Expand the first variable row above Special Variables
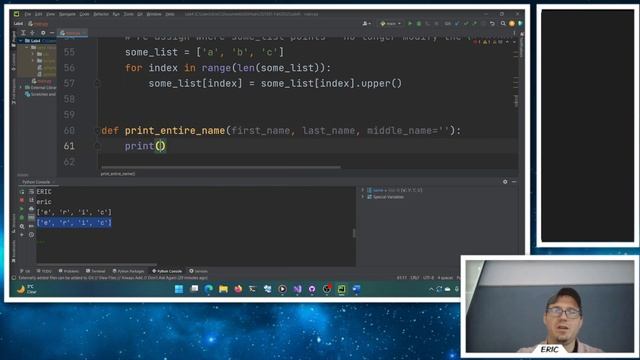The width and height of the screenshot is (640, 360). pyautogui.click(x=362, y=190)
